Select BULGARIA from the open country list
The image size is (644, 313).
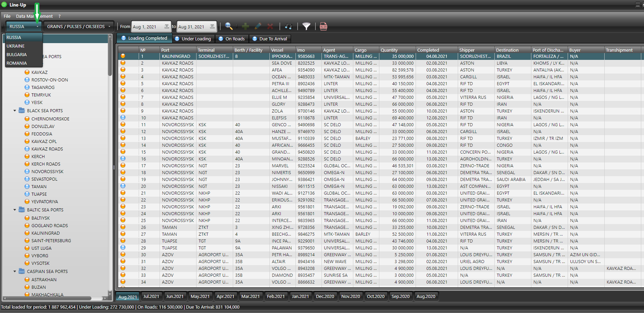(24, 54)
